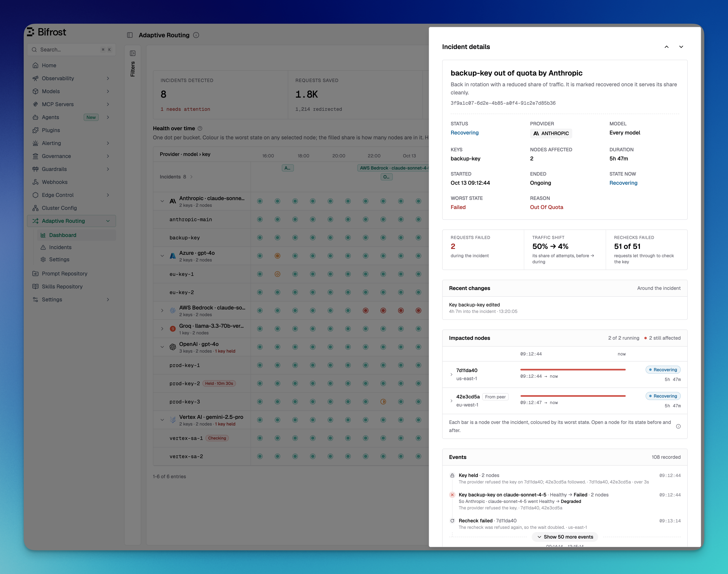728x574 pixels.
Task: Click the ANTHROPIC provider badge
Action: coord(551,133)
